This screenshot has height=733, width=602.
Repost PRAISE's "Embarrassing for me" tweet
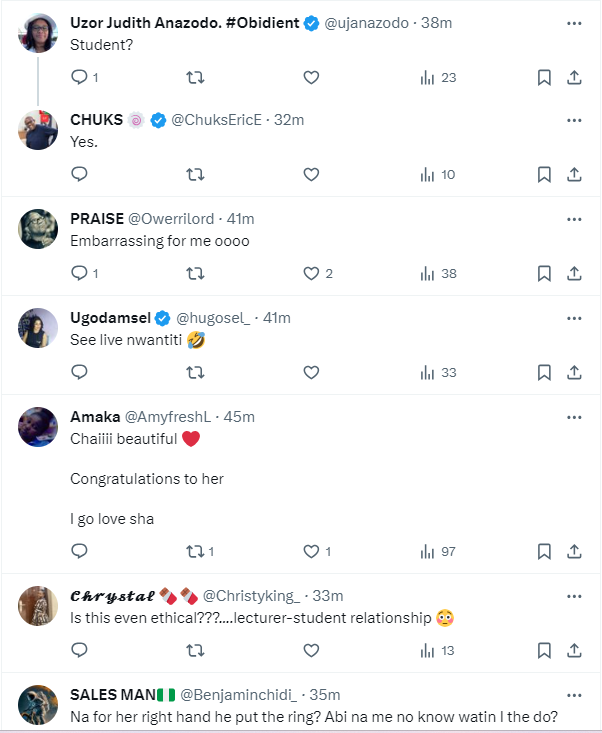pos(196,273)
